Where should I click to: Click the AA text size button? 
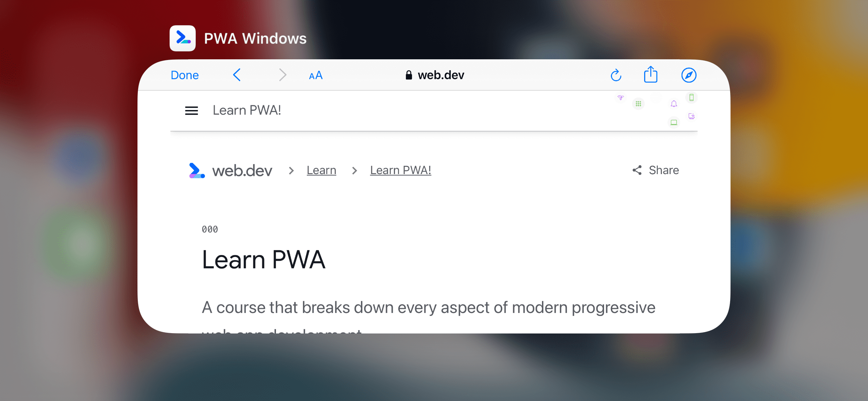pos(315,75)
